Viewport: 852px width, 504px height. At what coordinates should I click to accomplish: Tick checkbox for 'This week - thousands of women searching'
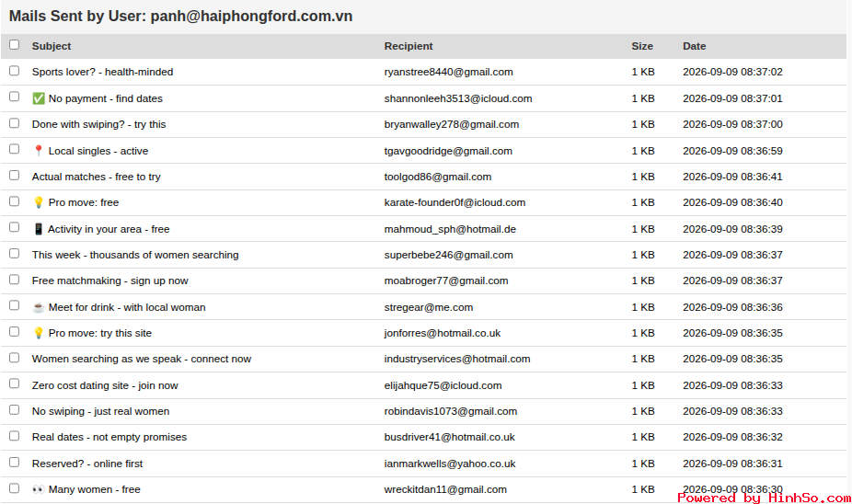(x=14, y=253)
